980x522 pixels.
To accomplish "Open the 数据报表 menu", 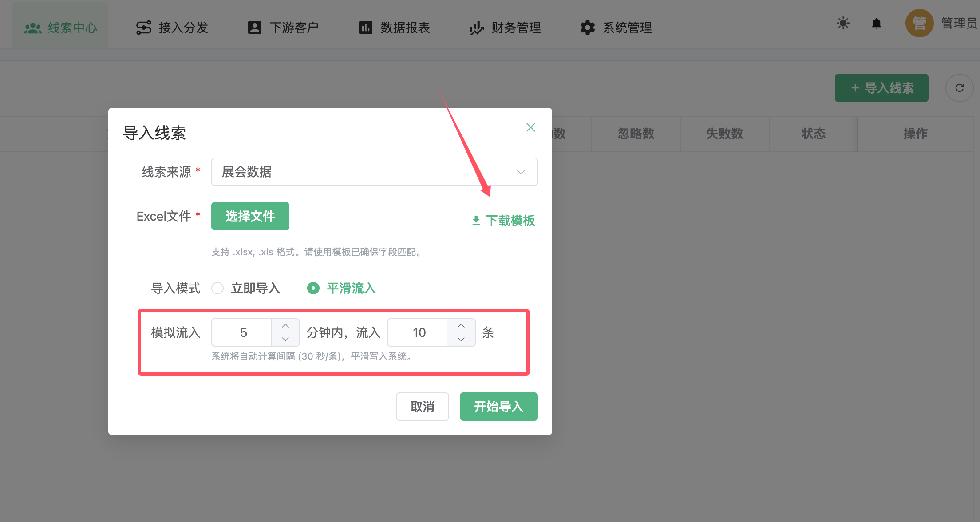I will (x=394, y=28).
